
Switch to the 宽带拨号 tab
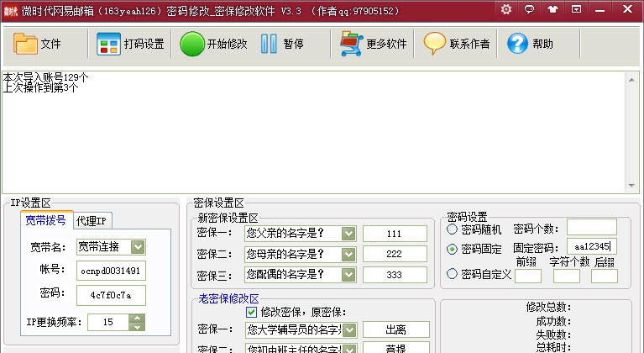[x=45, y=221]
